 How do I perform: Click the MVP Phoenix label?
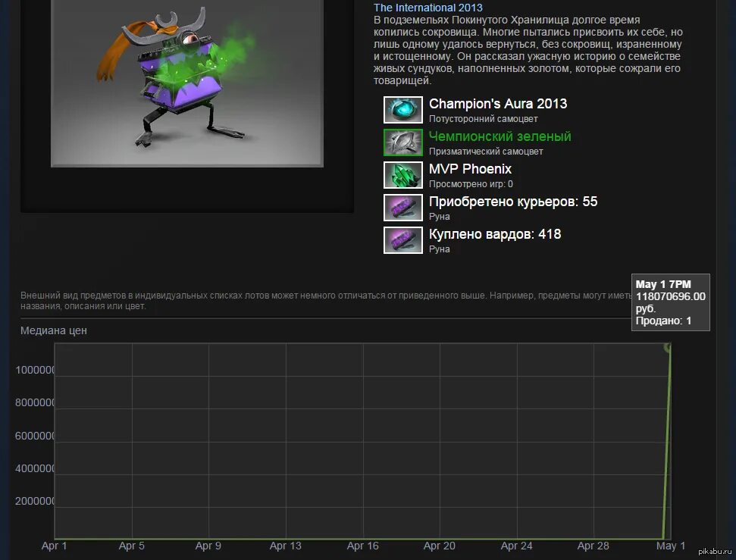point(470,169)
